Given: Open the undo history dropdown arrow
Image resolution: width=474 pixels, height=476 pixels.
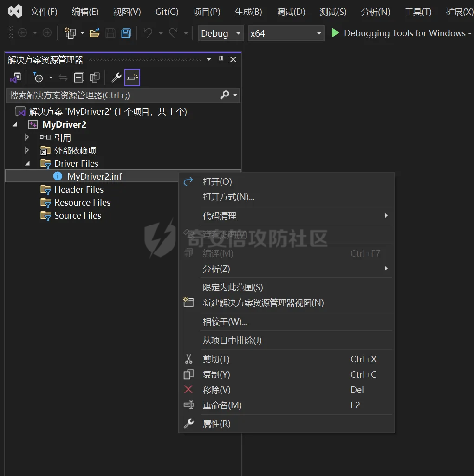Looking at the screenshot, I should pos(161,33).
